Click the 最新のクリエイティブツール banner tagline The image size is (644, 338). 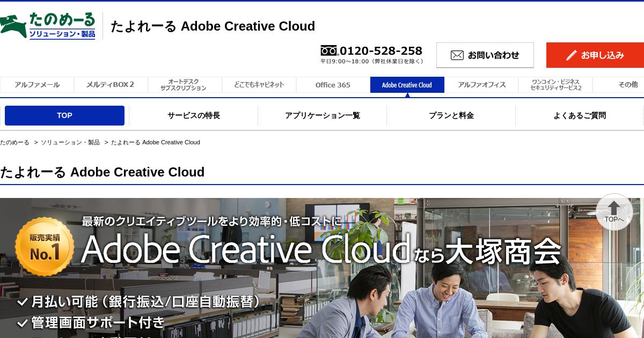pyautogui.click(x=211, y=221)
